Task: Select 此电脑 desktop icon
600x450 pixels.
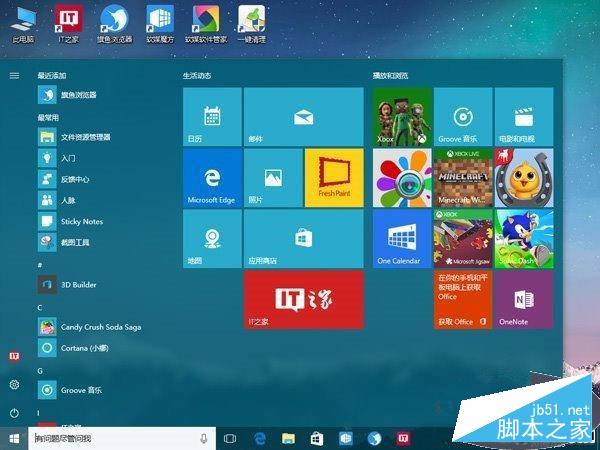Action: pos(23,24)
